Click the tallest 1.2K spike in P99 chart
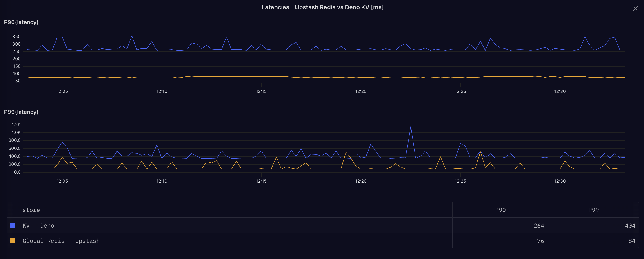 point(411,127)
